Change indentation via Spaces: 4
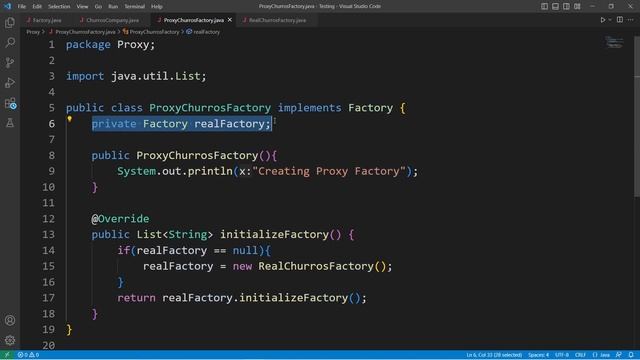640x360 pixels. [x=538, y=355]
